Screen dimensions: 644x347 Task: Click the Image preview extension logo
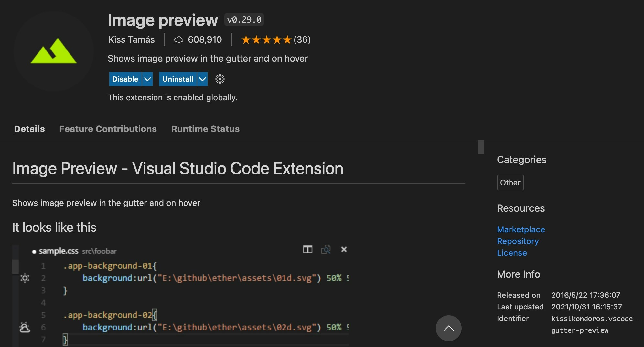coord(54,51)
